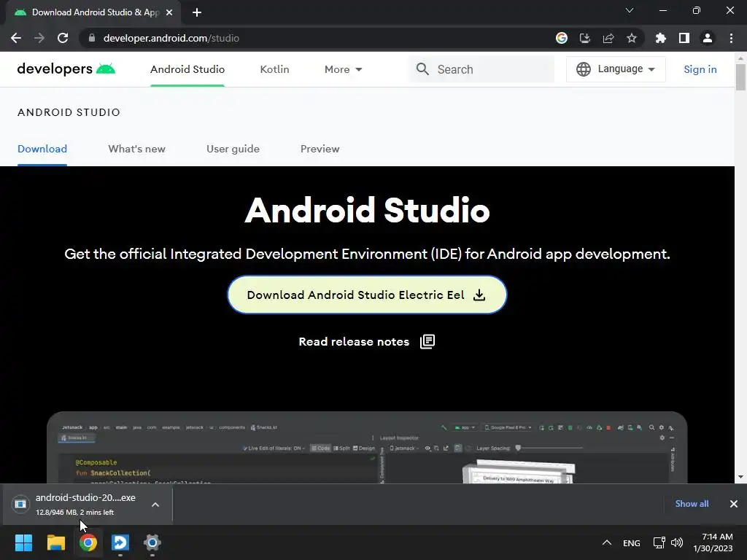747x560 pixels.
Task: Click the address bar URL
Action: 171,38
